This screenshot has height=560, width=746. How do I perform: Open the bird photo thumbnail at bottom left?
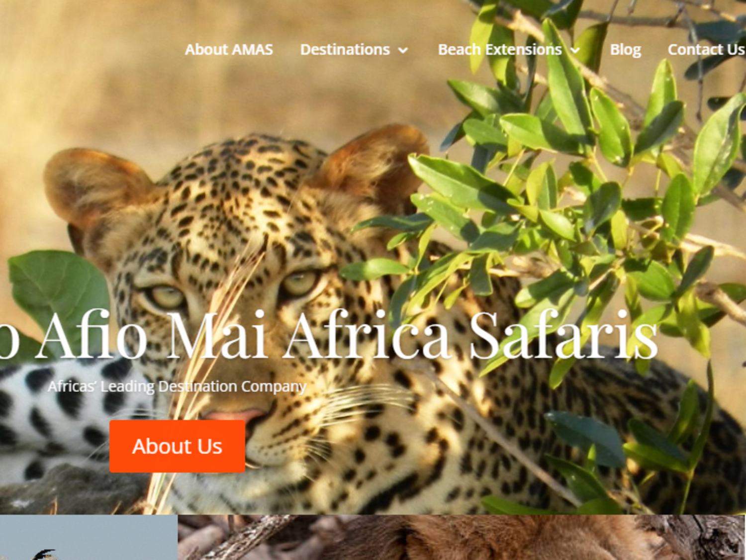point(89,537)
